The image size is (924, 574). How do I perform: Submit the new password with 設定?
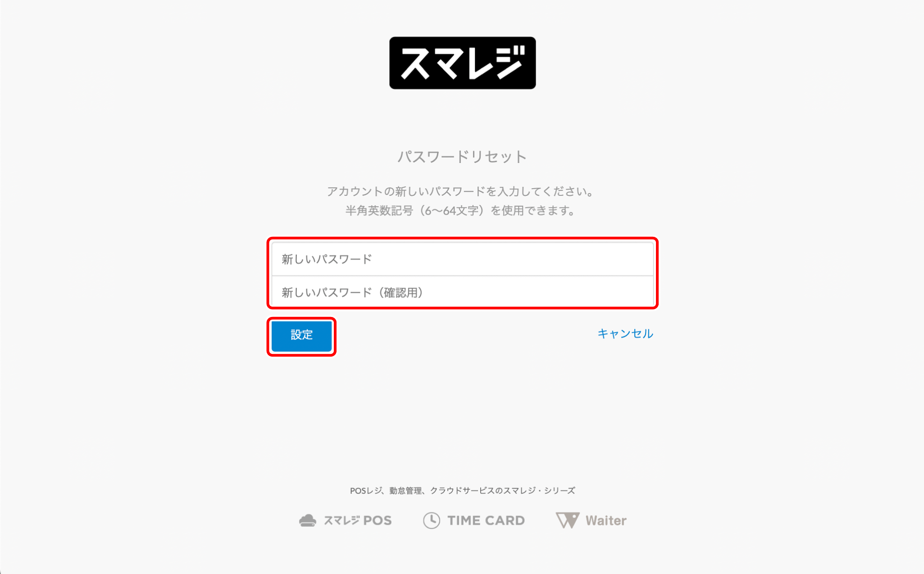(x=301, y=335)
